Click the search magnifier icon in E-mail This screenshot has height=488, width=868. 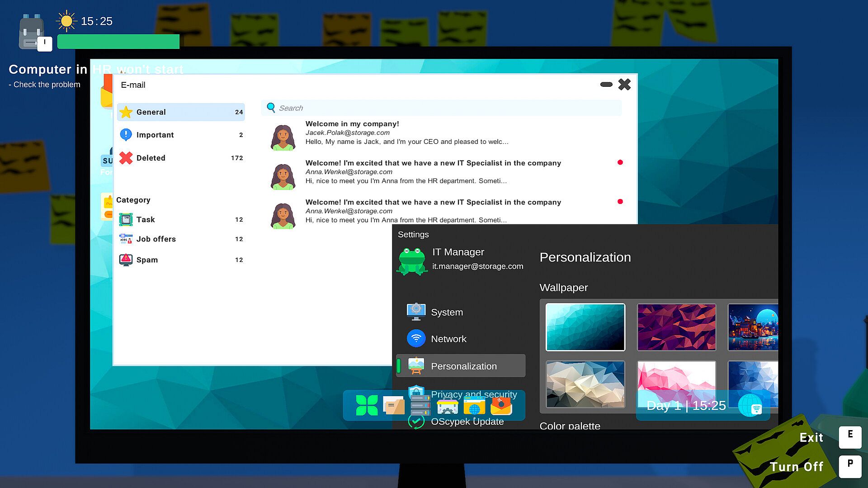tap(271, 108)
